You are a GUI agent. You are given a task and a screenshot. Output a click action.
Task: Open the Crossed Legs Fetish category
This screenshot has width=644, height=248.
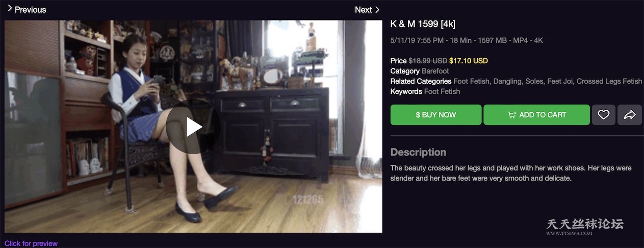pos(609,81)
